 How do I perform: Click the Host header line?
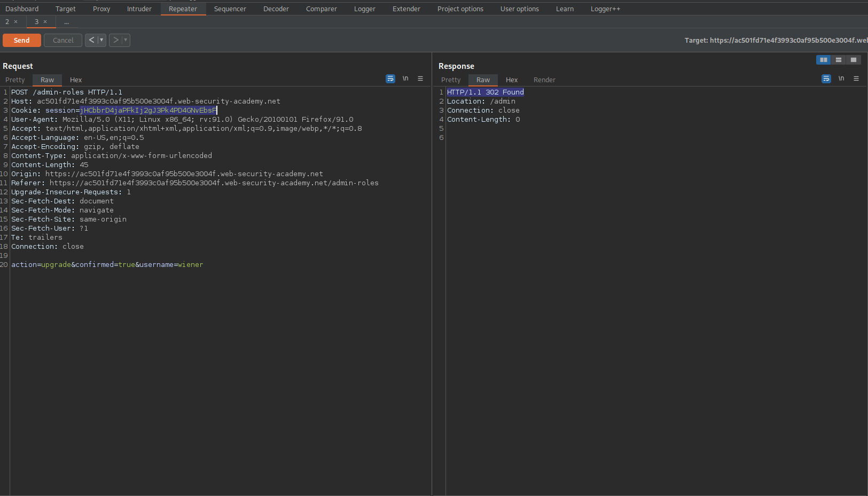[146, 101]
